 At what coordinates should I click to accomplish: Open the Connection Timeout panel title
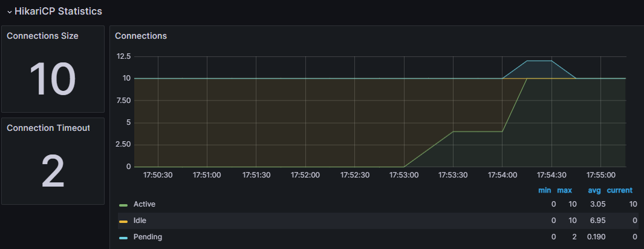pos(48,128)
